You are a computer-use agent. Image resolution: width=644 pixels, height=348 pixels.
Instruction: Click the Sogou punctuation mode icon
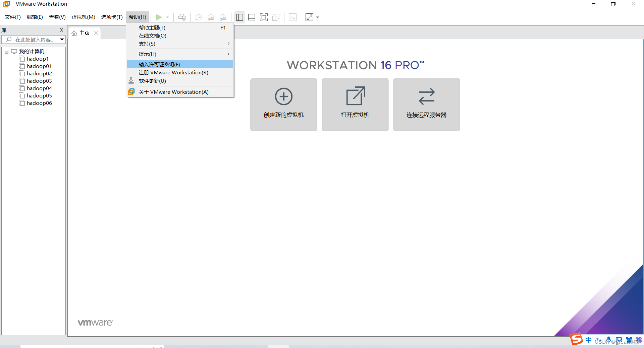tap(599, 340)
